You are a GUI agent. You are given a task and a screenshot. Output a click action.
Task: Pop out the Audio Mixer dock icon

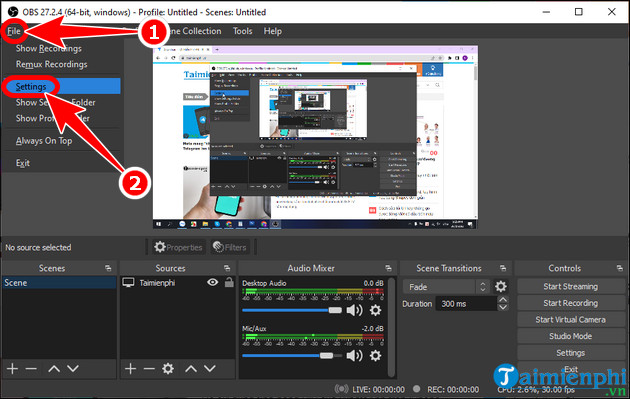click(x=388, y=268)
